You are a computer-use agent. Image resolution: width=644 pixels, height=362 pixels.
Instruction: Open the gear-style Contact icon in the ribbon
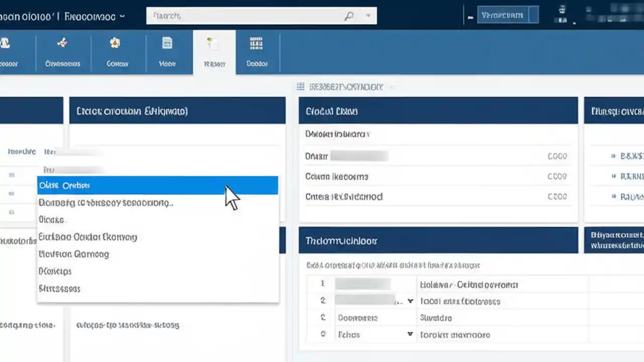point(115,43)
